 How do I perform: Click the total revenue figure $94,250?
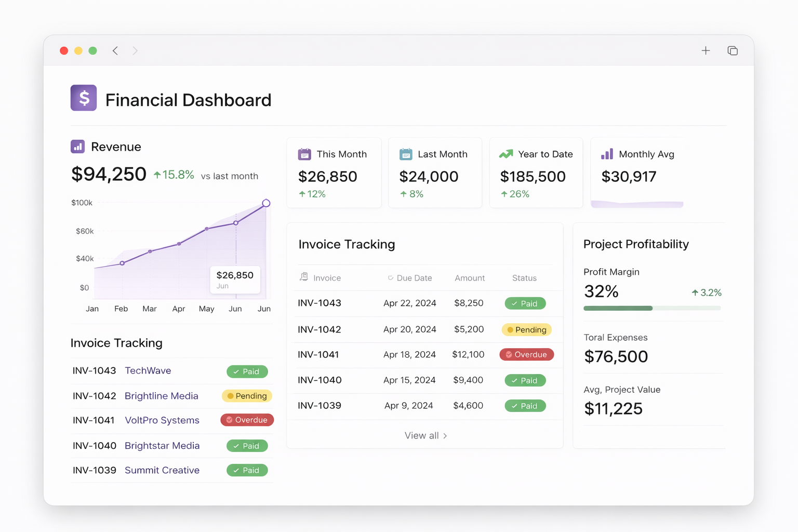[x=109, y=174]
